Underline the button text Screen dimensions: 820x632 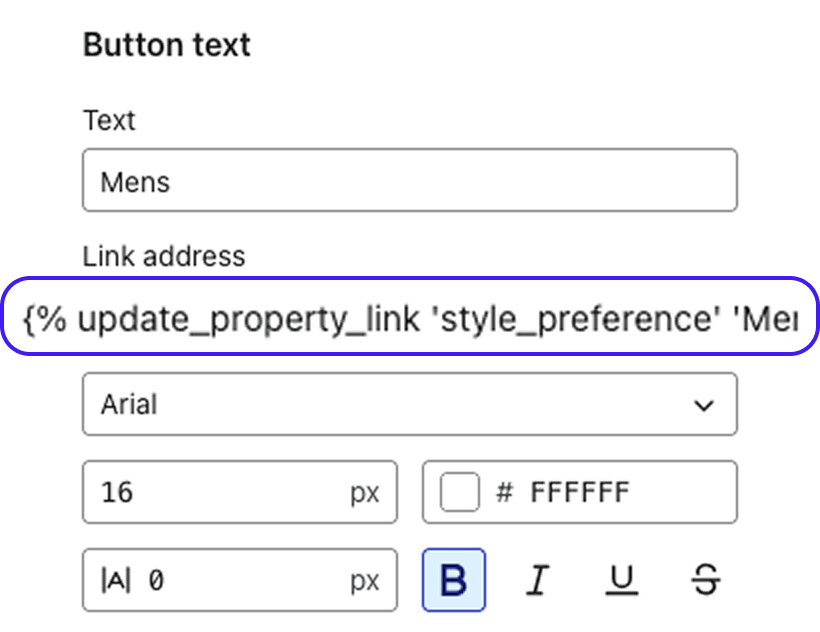tap(622, 580)
